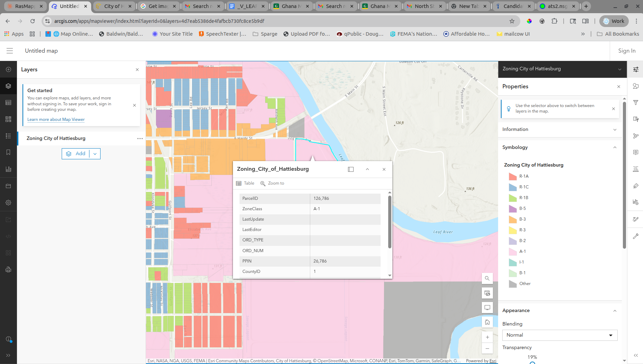
Task: Open the Bookmarks panel icon
Action: point(8,152)
